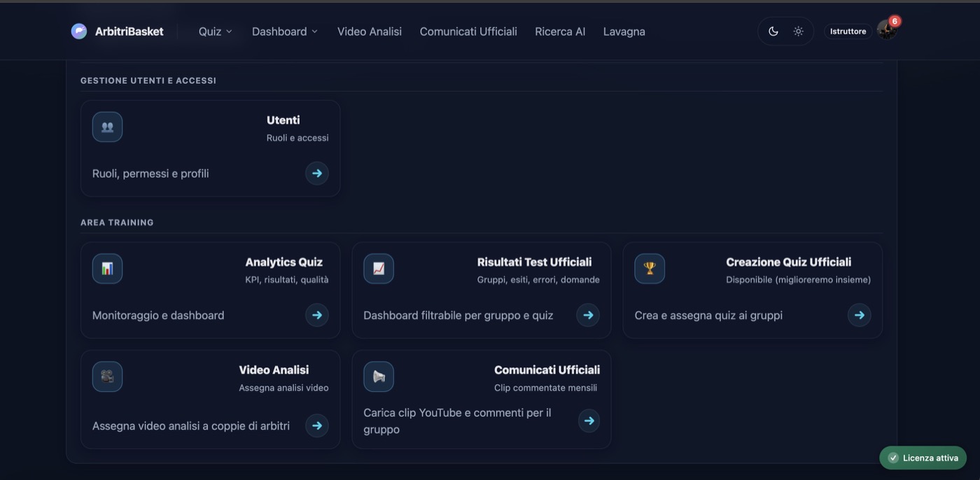980x480 pixels.
Task: Open the Comunicati Ufficiali card title
Action: tap(547, 370)
